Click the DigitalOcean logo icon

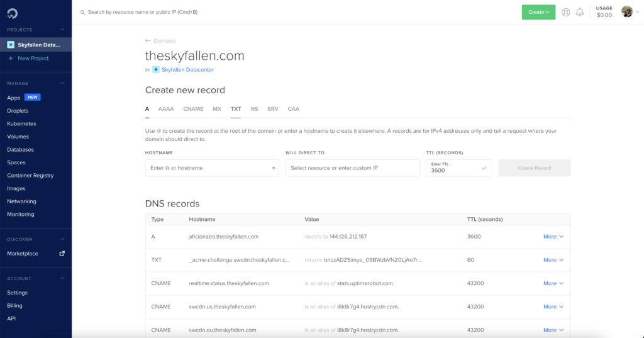coord(13,13)
